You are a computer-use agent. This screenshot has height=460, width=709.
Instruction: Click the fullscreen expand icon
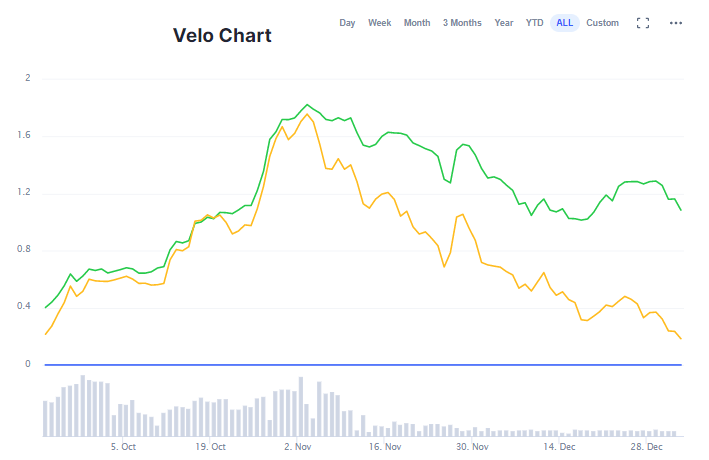[x=643, y=23]
